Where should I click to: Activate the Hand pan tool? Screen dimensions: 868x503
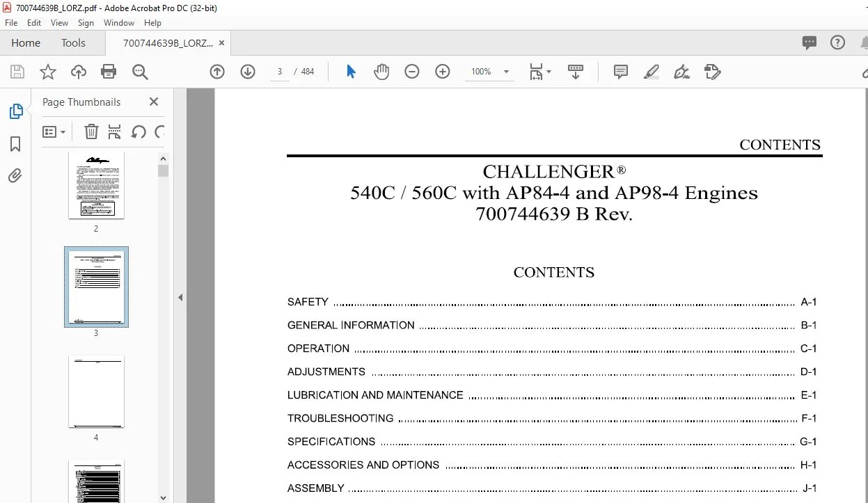pyautogui.click(x=381, y=72)
